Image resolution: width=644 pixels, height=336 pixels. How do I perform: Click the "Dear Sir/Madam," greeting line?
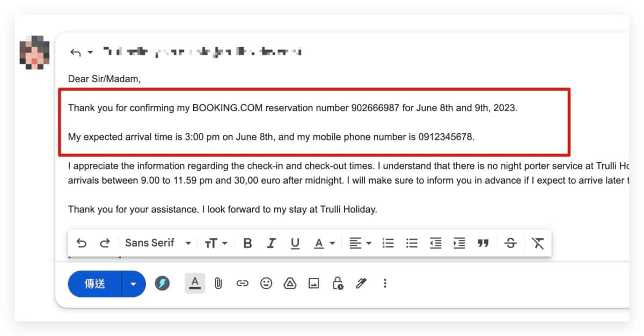pyautogui.click(x=104, y=79)
